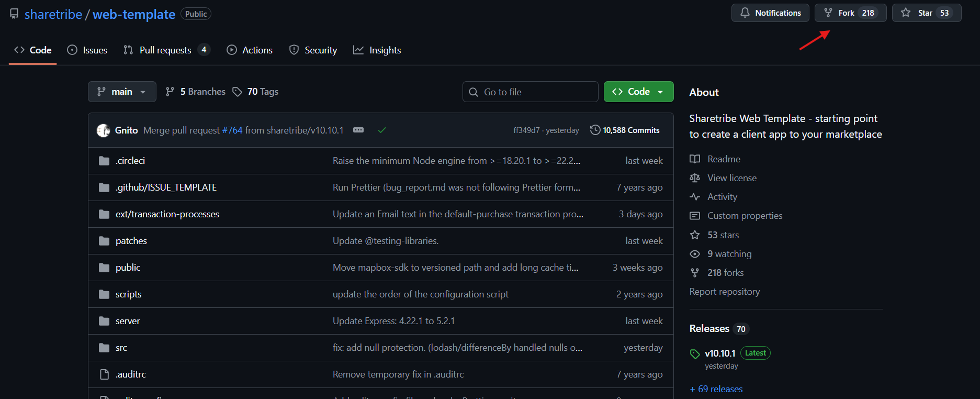Open the green Code dropdown
The height and width of the screenshot is (399, 980).
click(638, 92)
